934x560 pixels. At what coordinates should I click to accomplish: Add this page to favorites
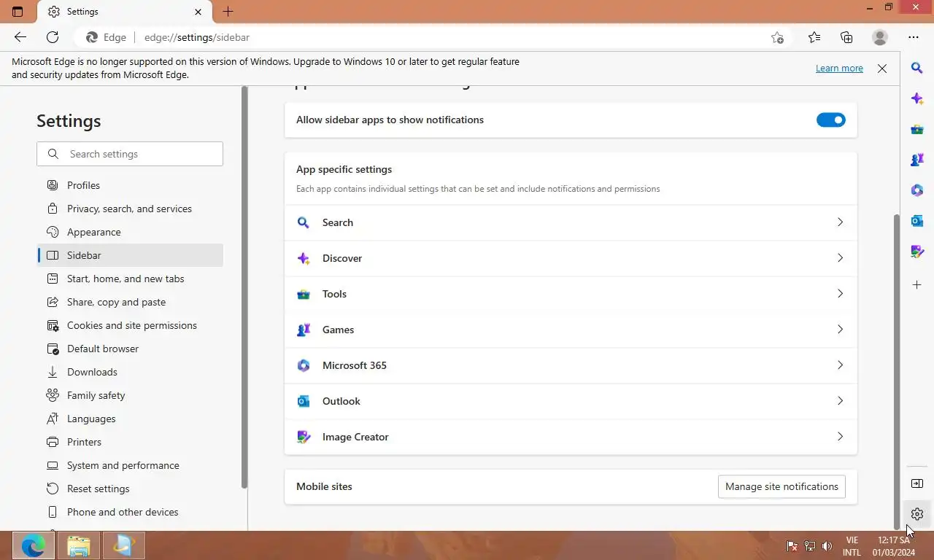[x=778, y=37]
